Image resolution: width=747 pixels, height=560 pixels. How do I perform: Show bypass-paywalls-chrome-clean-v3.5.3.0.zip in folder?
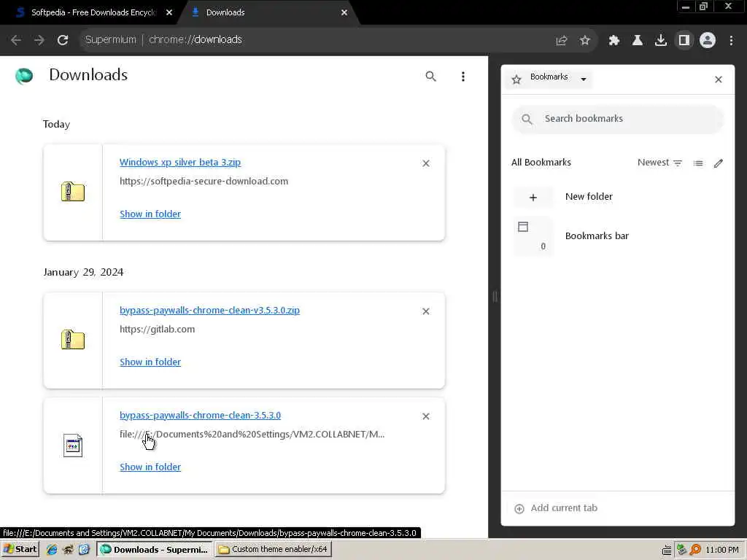coord(150,362)
